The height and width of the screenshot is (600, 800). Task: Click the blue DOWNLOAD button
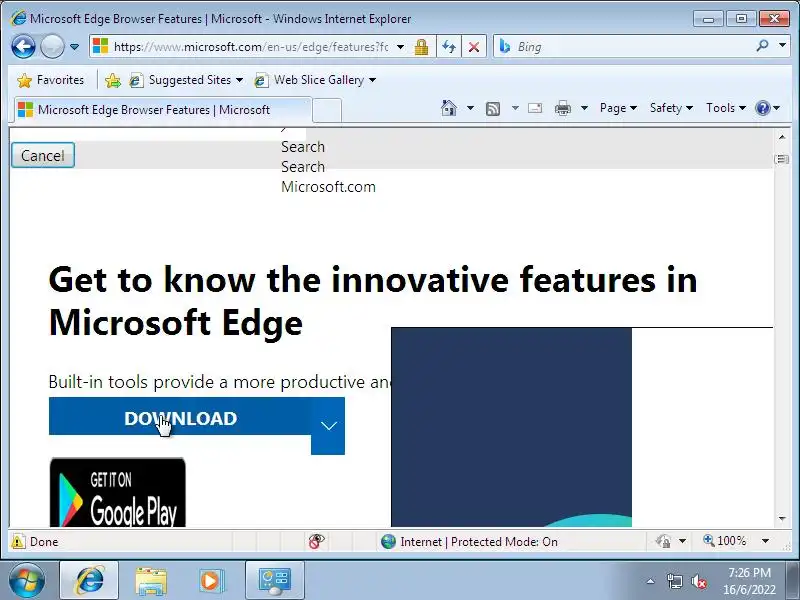(180, 416)
